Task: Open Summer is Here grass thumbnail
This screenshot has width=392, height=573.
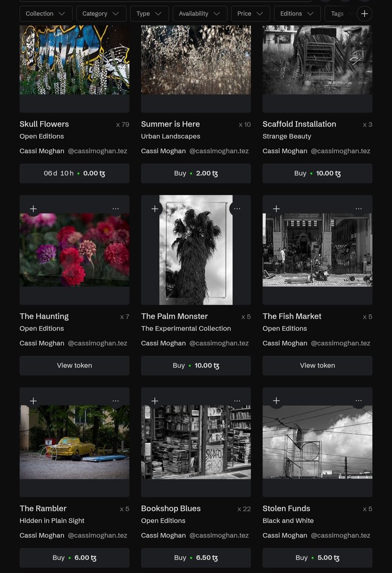Action: (196, 60)
